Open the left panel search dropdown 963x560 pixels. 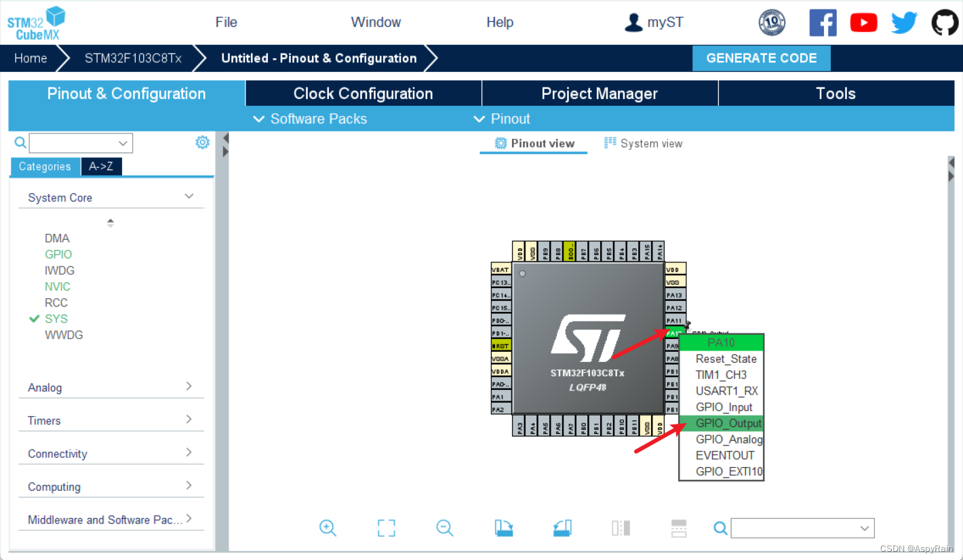pos(123,143)
